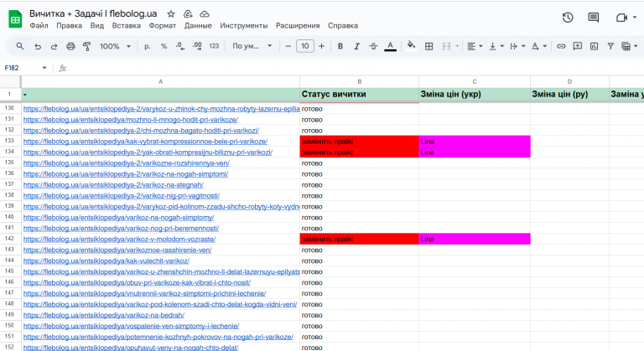
Task: Click the font size field showing 10
Action: pyautogui.click(x=304, y=46)
